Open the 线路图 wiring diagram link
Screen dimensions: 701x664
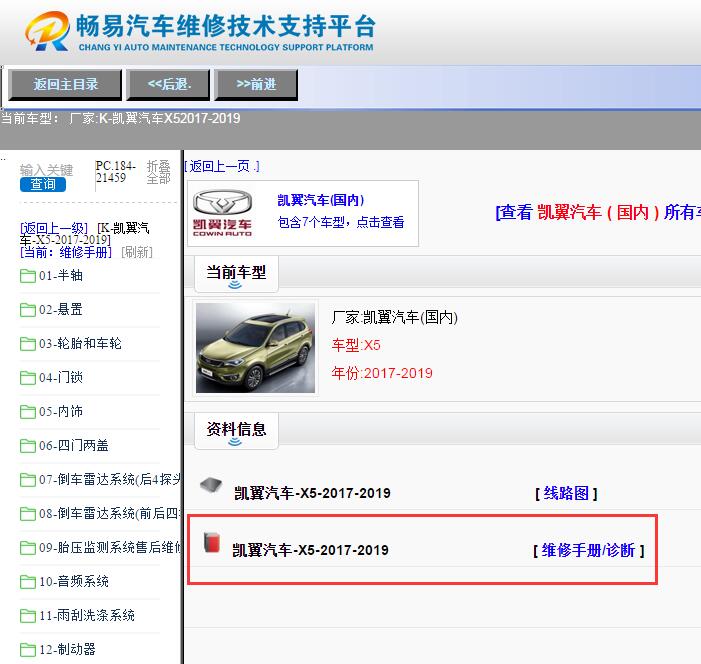[566, 494]
